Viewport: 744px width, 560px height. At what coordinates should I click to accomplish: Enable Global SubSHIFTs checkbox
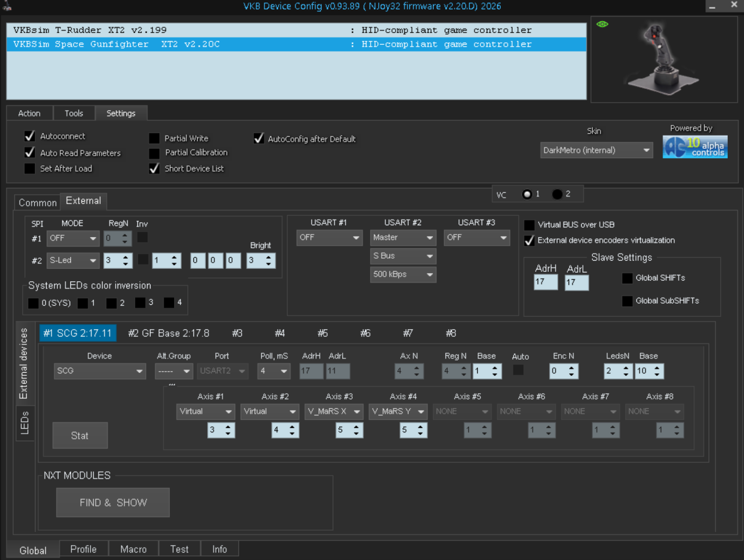coord(627,301)
